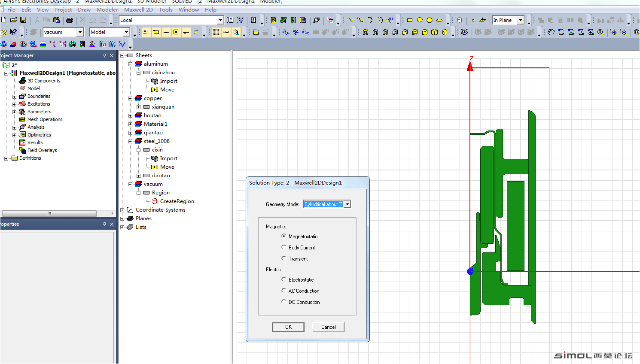
Task: Click the Zoom out area icon
Action: point(623,32)
